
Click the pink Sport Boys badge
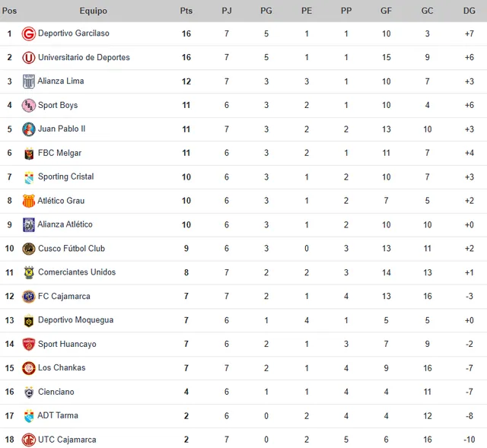pos(29,105)
